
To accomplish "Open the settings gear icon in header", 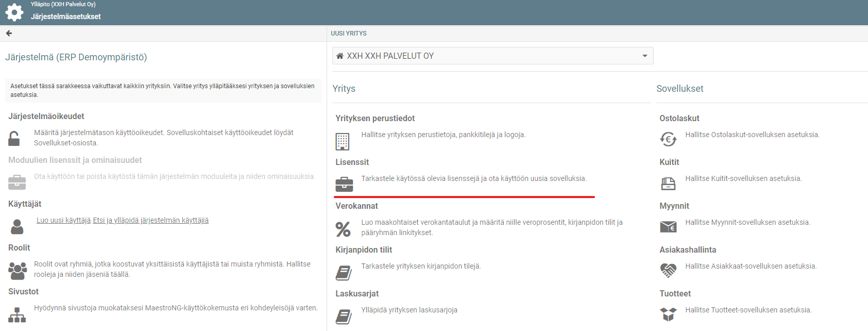I will 14,12.
